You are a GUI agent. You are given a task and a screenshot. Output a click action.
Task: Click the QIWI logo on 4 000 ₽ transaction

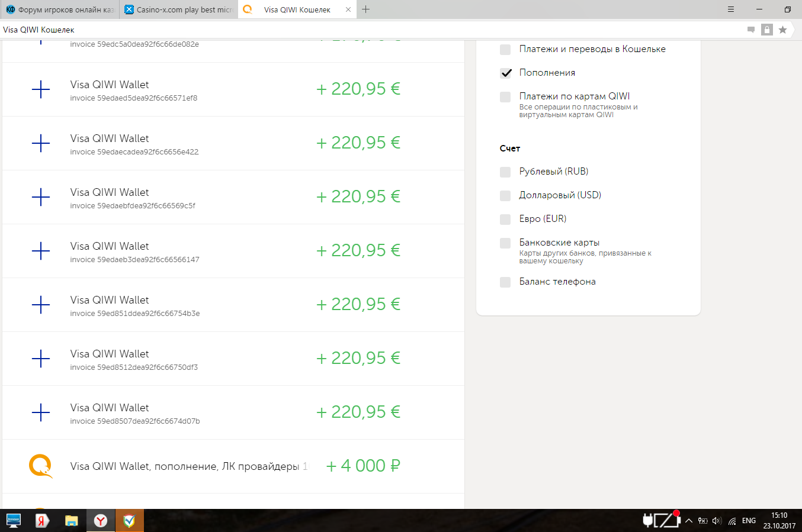[x=41, y=466]
